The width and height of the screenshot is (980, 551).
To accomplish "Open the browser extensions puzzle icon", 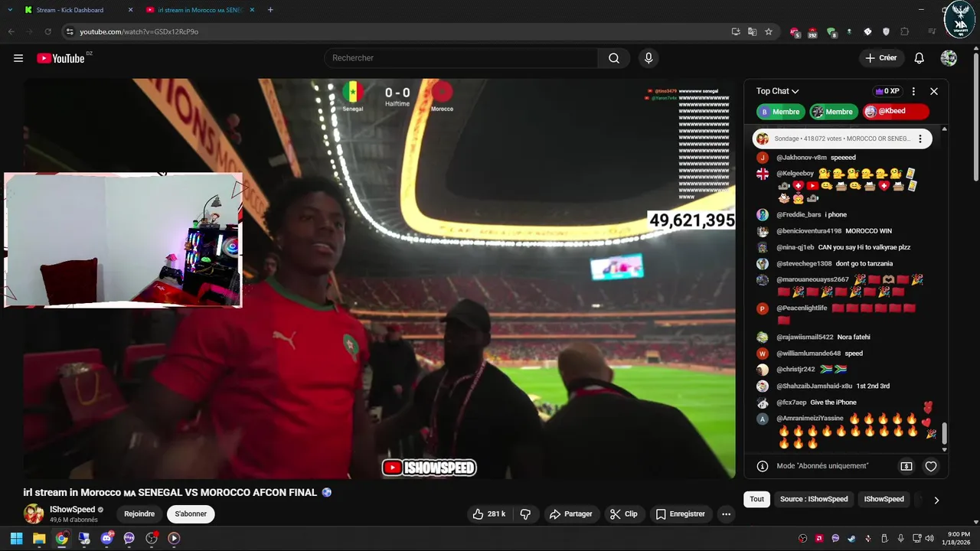I will click(x=904, y=31).
